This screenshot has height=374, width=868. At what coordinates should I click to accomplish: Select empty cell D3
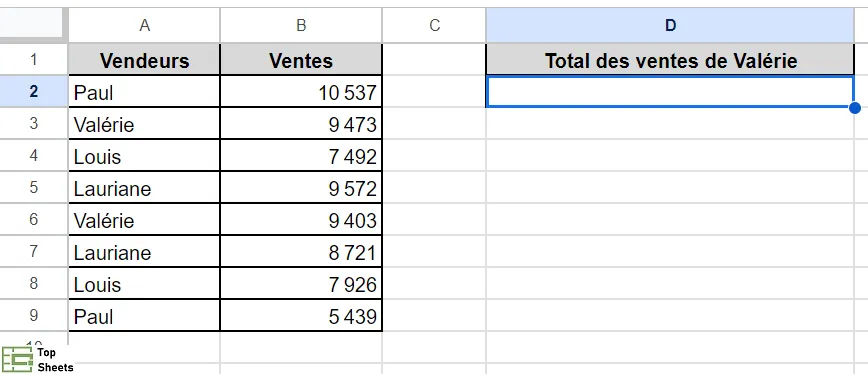(x=670, y=124)
